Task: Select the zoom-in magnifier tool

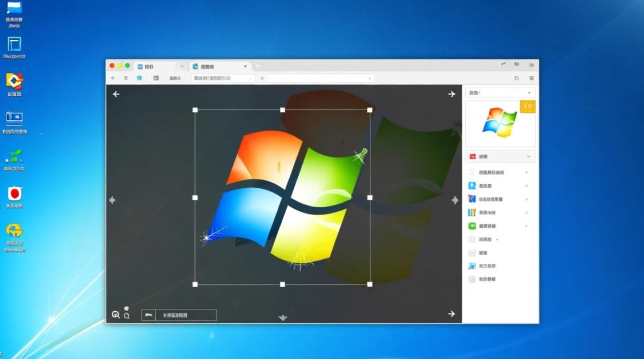Action: coord(116,314)
